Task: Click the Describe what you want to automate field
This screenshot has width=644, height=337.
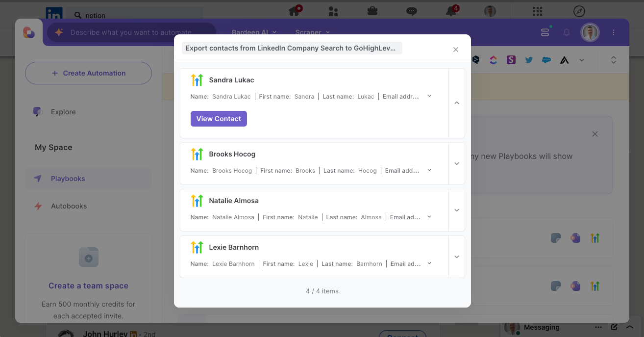Action: (131, 32)
